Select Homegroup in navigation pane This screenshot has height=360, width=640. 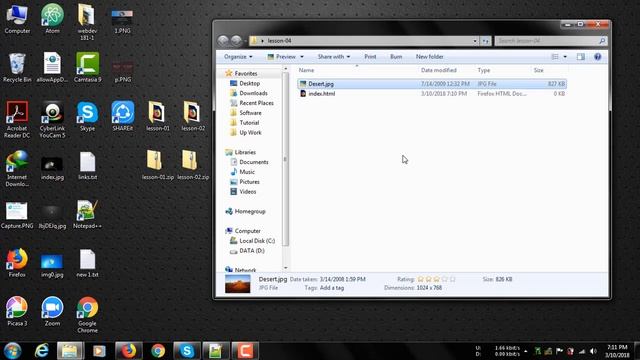pos(250,211)
